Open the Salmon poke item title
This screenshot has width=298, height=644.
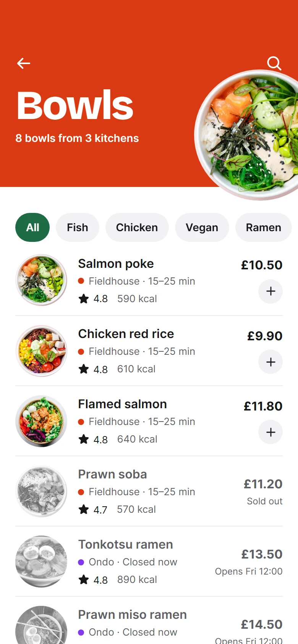click(x=116, y=264)
